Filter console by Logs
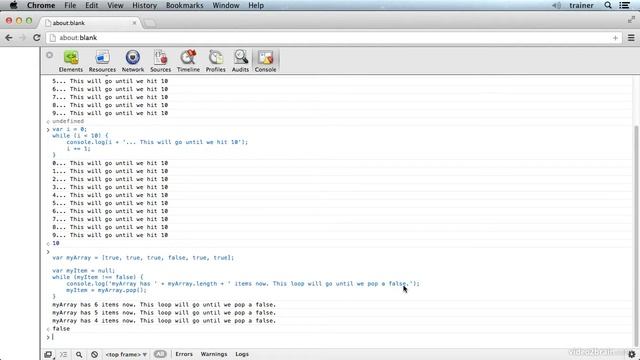Image resolution: width=640 pixels, height=360 pixels. click(242, 354)
